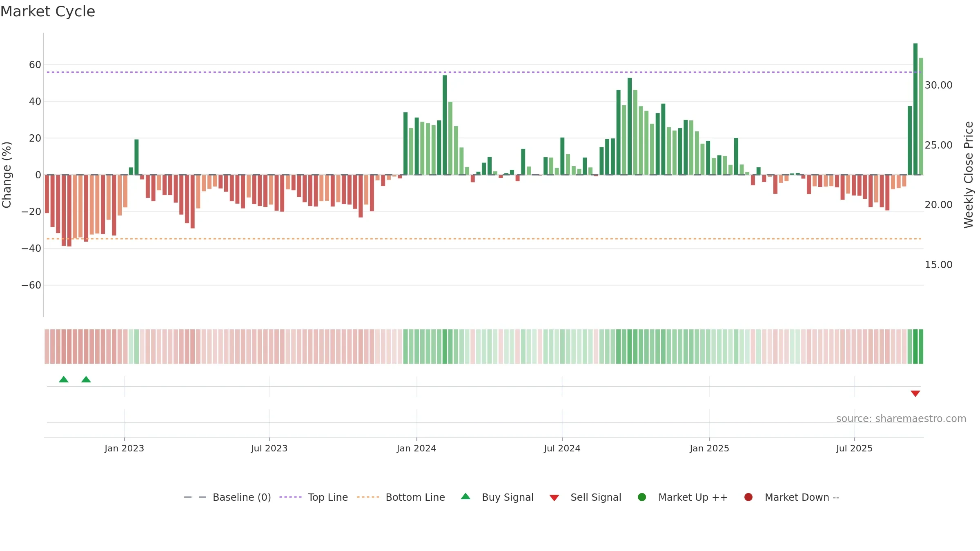This screenshot has width=980, height=551.
Task: Click the Jan 2025 axis label
Action: coord(709,448)
